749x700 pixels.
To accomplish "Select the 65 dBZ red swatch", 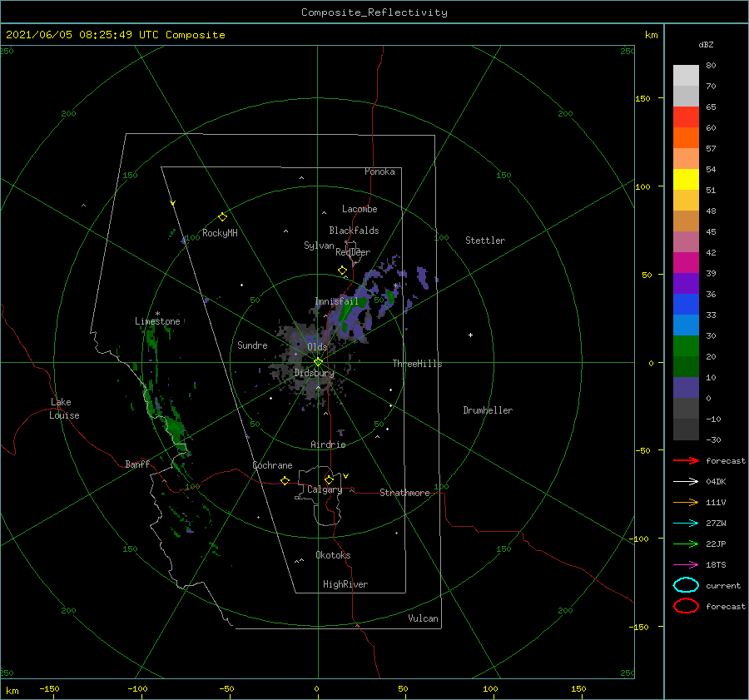I will [x=686, y=117].
